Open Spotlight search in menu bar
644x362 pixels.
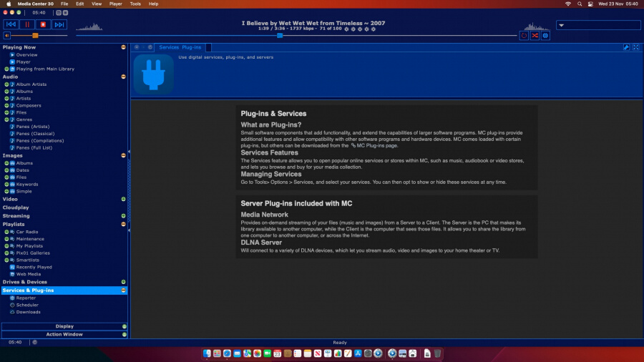click(x=580, y=4)
